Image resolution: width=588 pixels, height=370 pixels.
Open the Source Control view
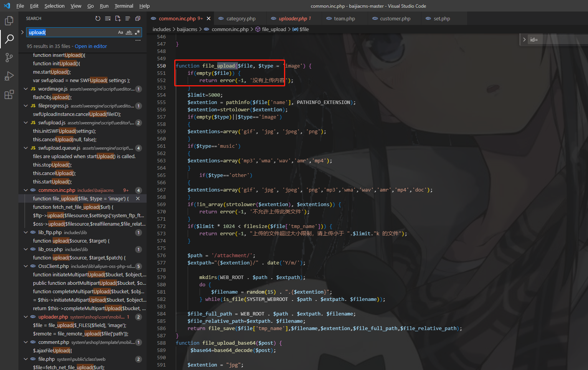point(9,58)
